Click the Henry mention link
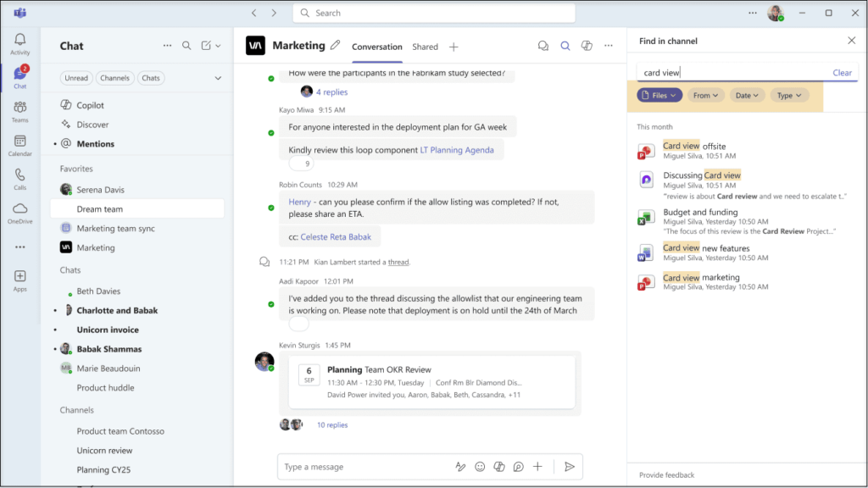The width and height of the screenshot is (868, 488). (x=299, y=202)
